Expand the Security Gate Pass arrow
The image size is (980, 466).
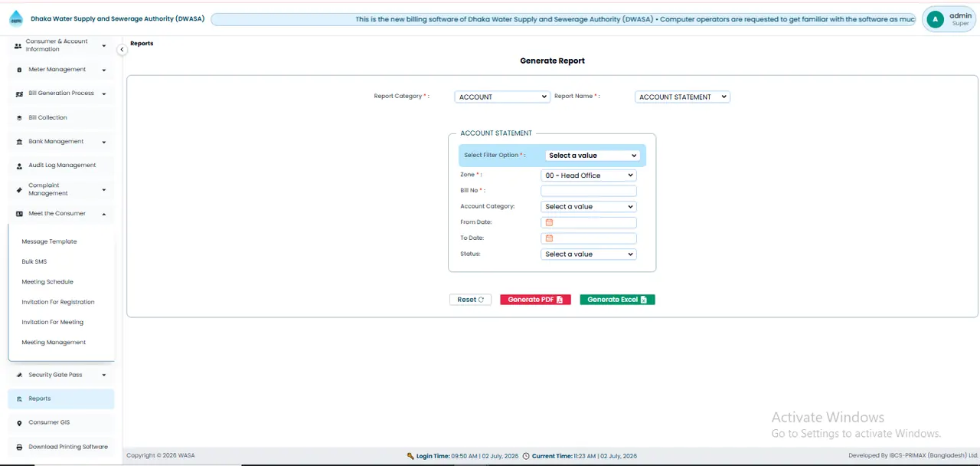click(x=104, y=375)
